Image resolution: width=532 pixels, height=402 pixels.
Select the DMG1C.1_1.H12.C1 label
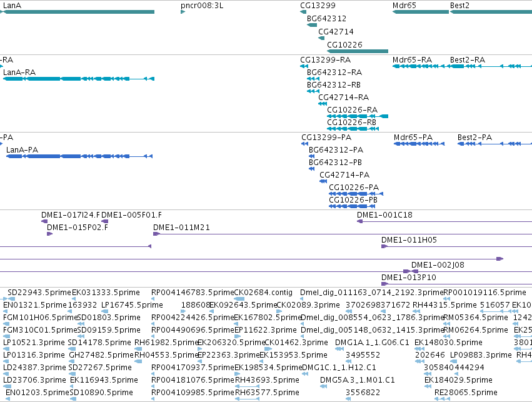pos(339,368)
